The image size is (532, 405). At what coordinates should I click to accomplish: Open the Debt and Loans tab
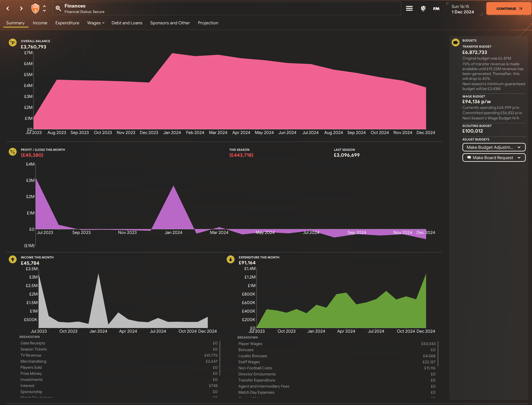coord(127,23)
